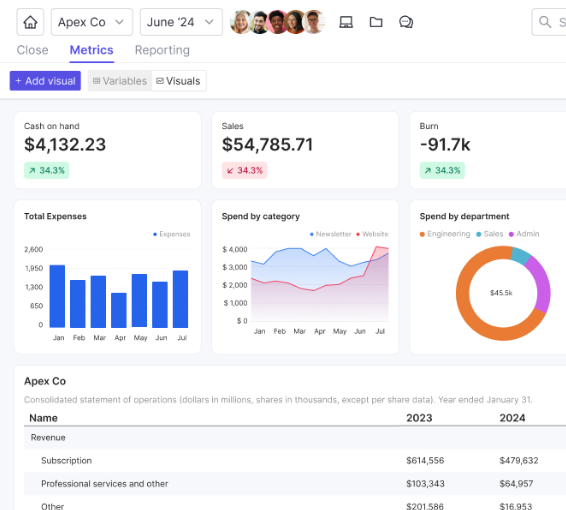Click the April bar in Total Expenses
566x510 pixels.
pos(119,310)
